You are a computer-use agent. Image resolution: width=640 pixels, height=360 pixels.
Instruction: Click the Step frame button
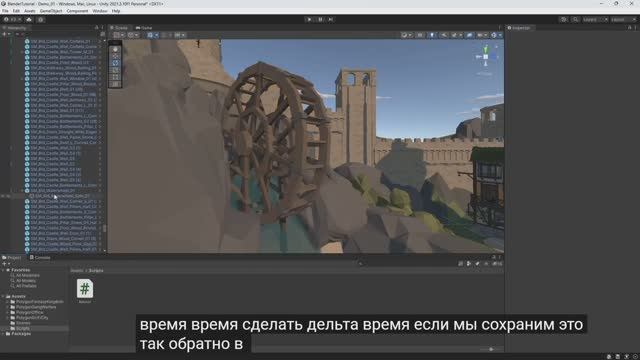pos(331,19)
